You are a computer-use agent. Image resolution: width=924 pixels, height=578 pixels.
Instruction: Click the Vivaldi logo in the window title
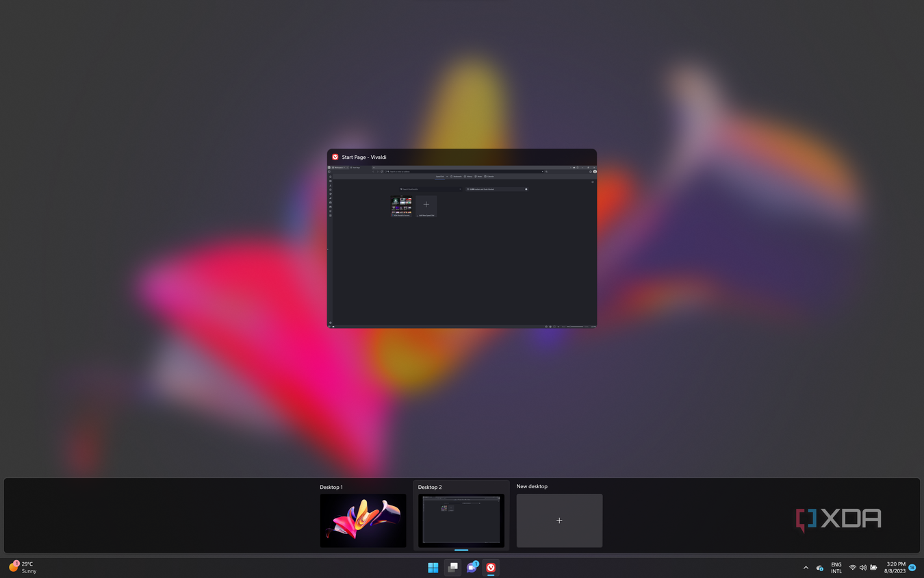pos(335,157)
